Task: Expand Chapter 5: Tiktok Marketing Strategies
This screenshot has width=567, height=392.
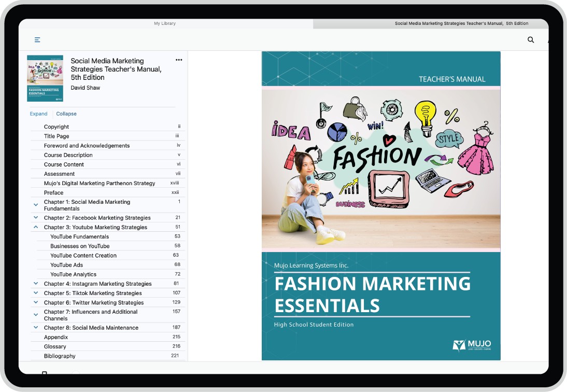Action: (x=36, y=292)
